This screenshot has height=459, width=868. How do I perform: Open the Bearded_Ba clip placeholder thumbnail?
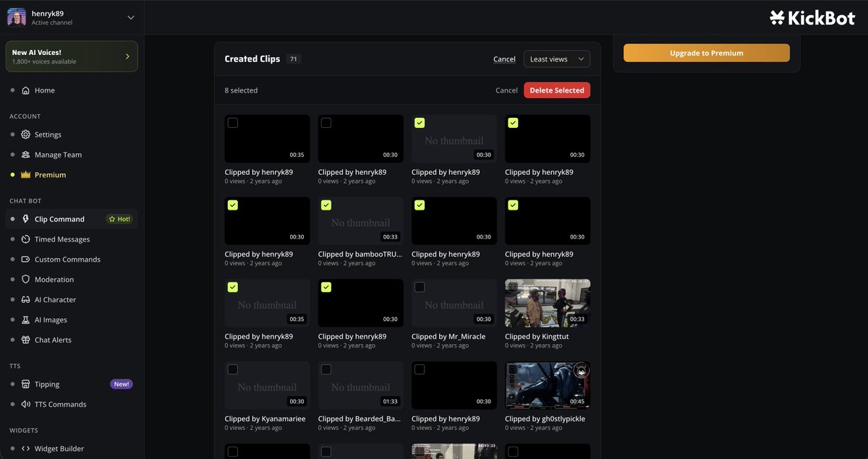tap(361, 385)
